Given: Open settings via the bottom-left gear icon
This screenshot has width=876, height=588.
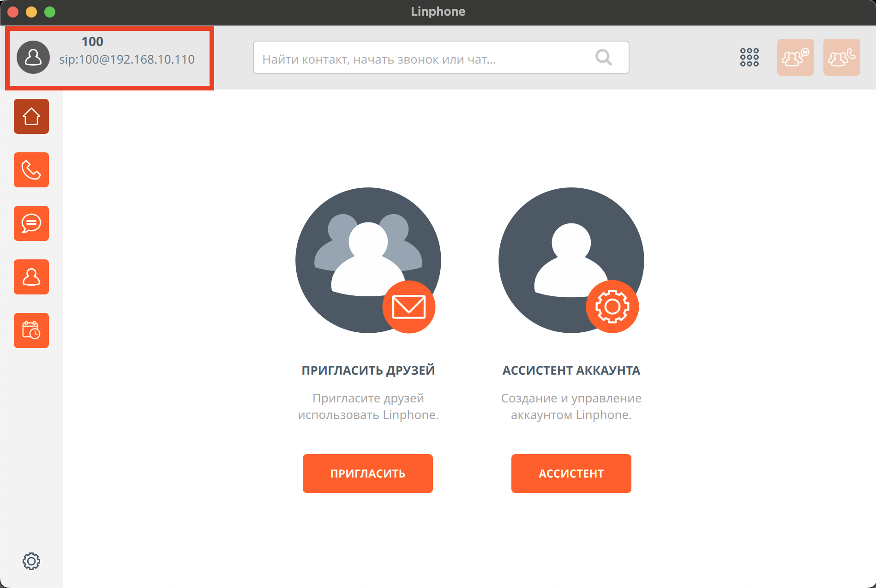Looking at the screenshot, I should [31, 561].
